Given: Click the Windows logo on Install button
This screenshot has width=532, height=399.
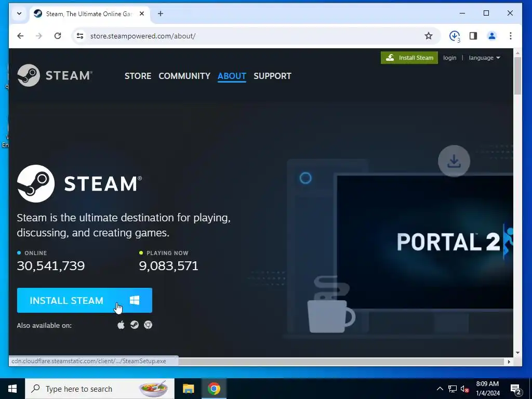Looking at the screenshot, I should pos(135,300).
